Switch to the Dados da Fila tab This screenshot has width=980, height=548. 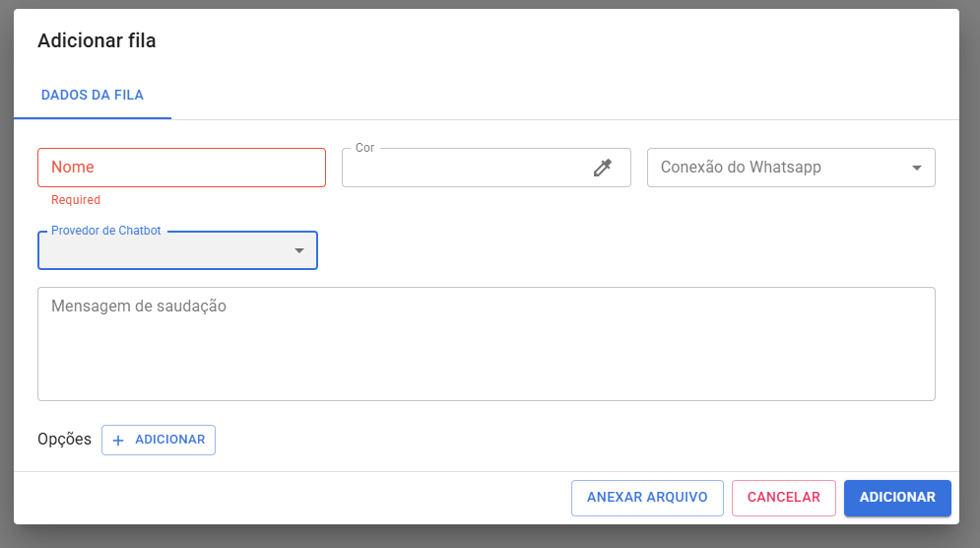(x=93, y=96)
